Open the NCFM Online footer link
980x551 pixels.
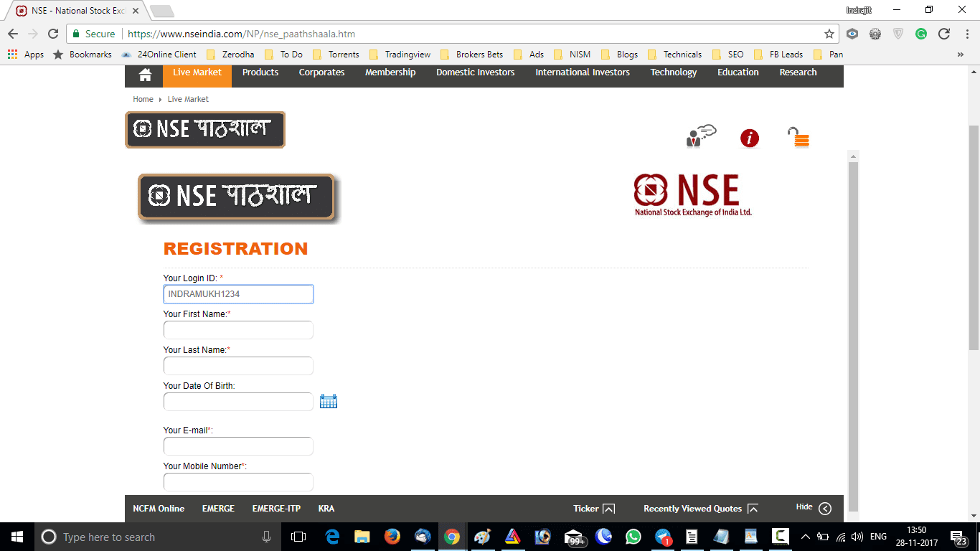159,509
